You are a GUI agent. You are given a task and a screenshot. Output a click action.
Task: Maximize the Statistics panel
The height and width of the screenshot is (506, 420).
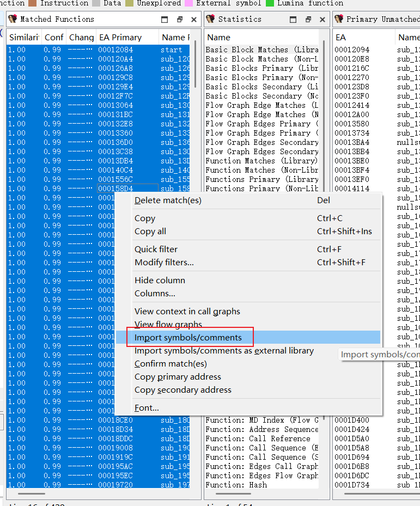tap(293, 20)
